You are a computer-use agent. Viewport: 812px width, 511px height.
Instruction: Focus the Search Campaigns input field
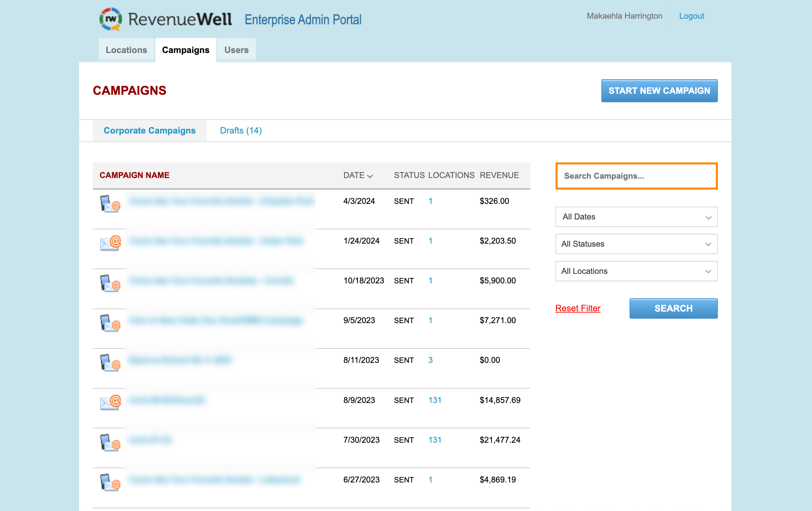[636, 176]
